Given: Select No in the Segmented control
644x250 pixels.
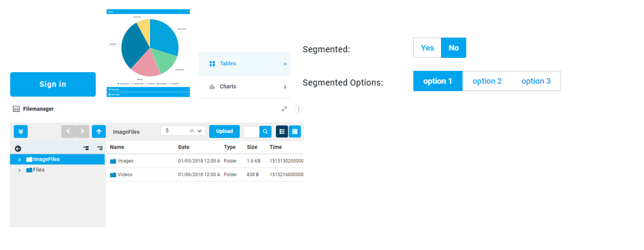Looking at the screenshot, I should tap(453, 48).
